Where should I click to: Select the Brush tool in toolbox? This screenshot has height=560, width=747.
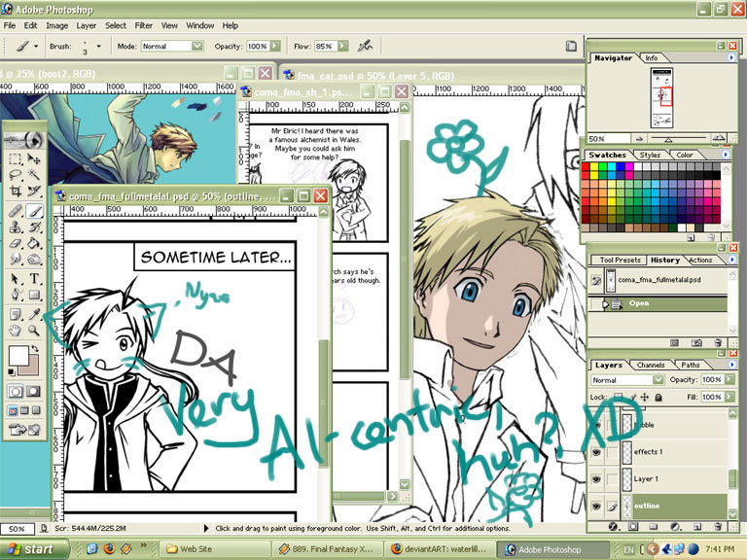point(34,210)
